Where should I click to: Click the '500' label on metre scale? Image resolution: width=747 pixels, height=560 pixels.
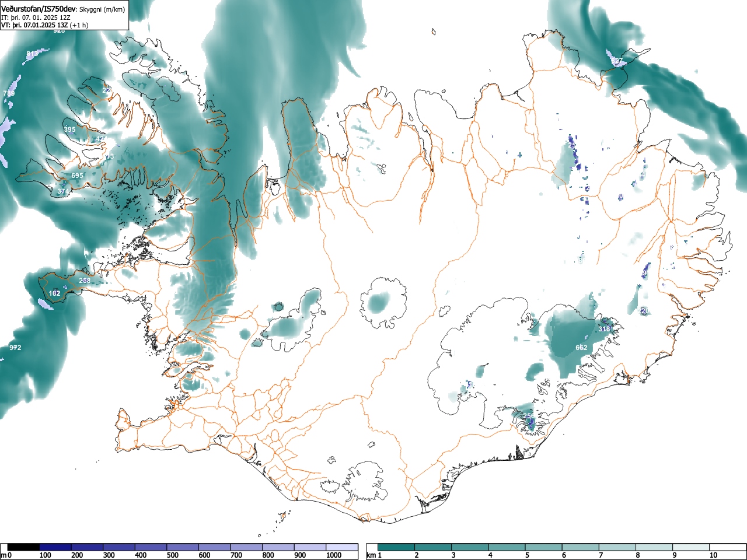172,555
